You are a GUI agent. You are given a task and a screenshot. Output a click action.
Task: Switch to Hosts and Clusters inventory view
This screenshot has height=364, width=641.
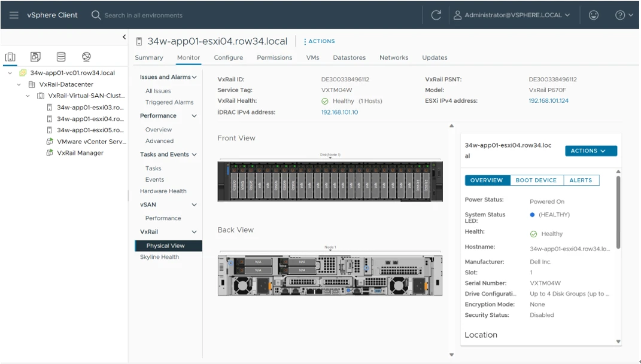10,57
